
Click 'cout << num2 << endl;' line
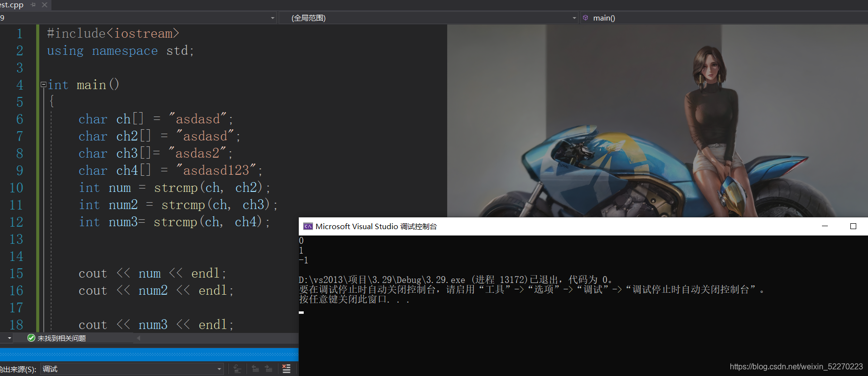156,290
